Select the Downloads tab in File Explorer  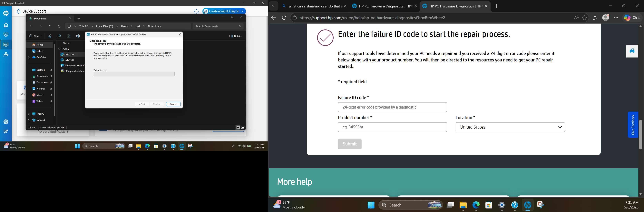(x=50, y=18)
